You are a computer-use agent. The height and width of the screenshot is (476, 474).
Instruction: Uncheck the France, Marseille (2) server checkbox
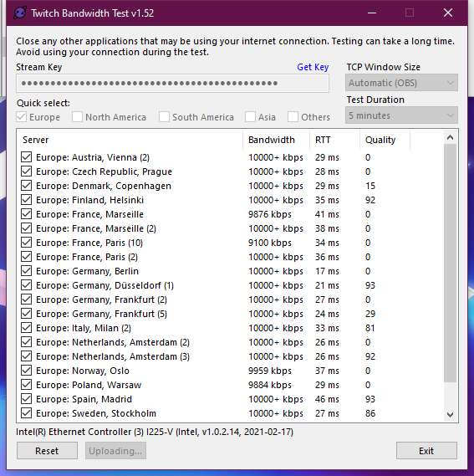point(27,228)
